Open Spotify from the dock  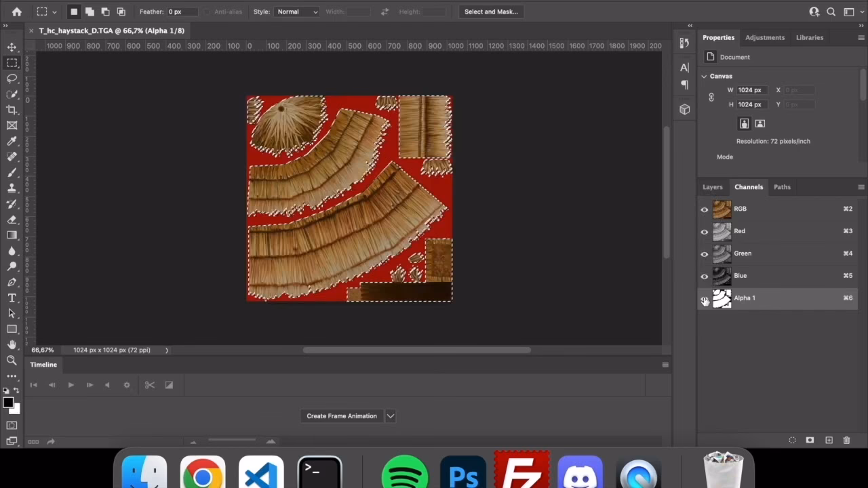point(405,473)
